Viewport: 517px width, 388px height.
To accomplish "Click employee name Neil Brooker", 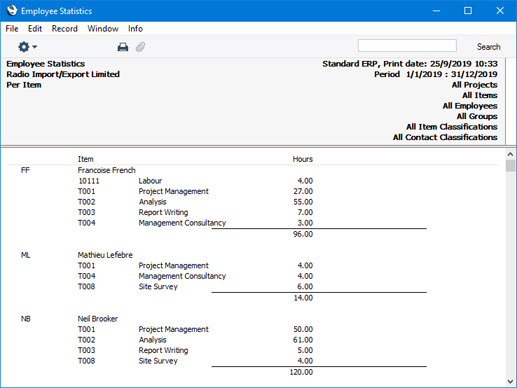I will pyautogui.click(x=98, y=319).
